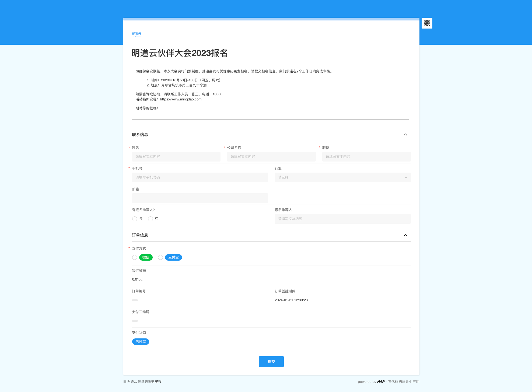
Task: Click the 举报 link in footer
Action: pos(158,381)
